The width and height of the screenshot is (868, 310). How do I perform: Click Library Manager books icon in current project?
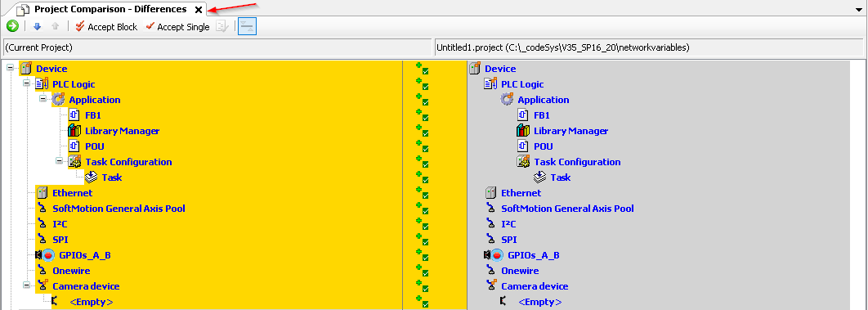click(74, 131)
